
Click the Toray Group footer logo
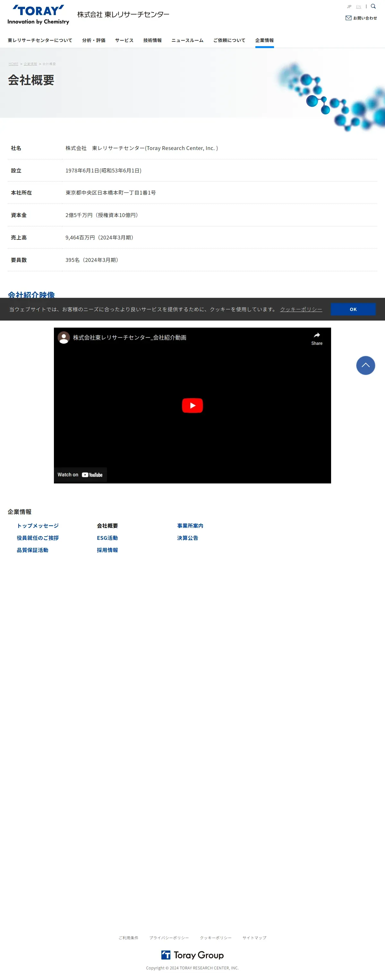pyautogui.click(x=192, y=955)
